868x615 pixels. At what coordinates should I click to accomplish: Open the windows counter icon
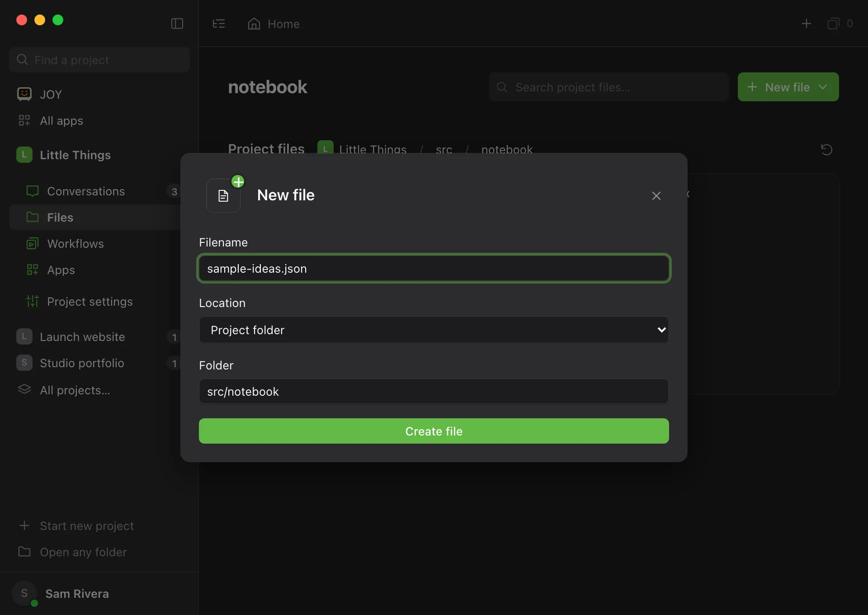[840, 24]
